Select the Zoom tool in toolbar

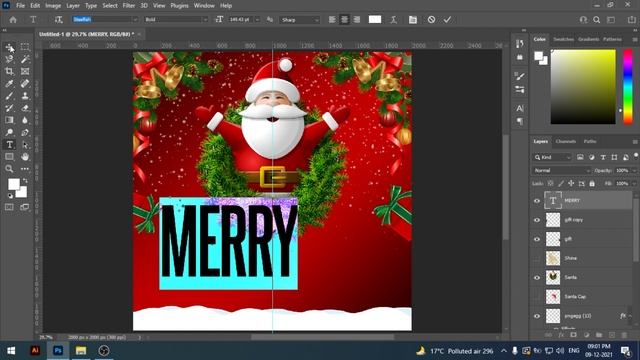[x=9, y=169]
